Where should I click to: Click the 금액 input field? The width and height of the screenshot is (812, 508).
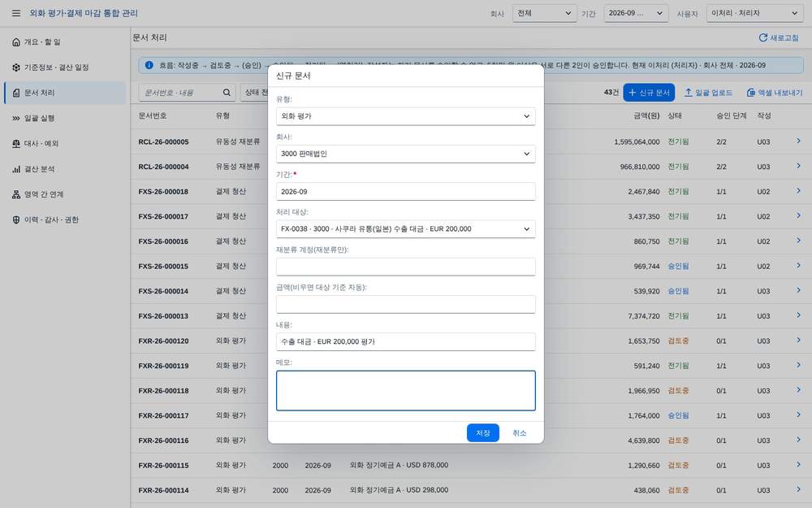pos(405,304)
